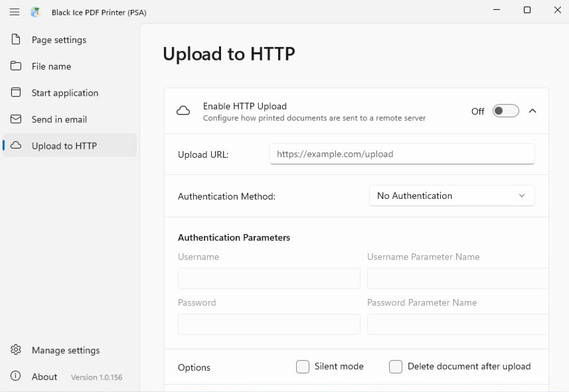Click the Page settings document icon
The width and height of the screenshot is (569, 392).
(16, 39)
